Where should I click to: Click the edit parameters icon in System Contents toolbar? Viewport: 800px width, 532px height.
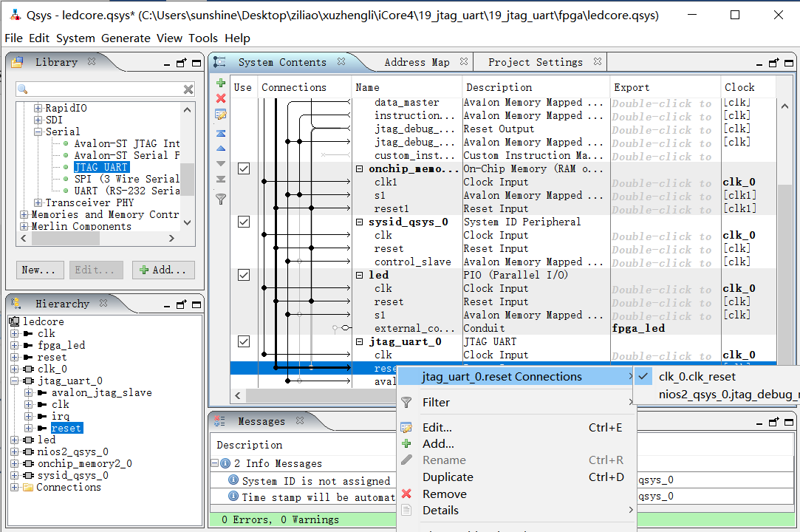pyautogui.click(x=220, y=115)
